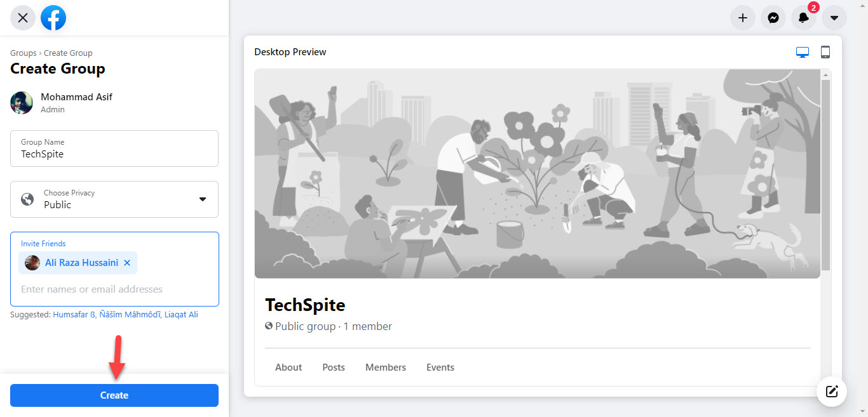Click the Facebook logo icon
The height and width of the screenshot is (417, 868).
click(x=53, y=18)
